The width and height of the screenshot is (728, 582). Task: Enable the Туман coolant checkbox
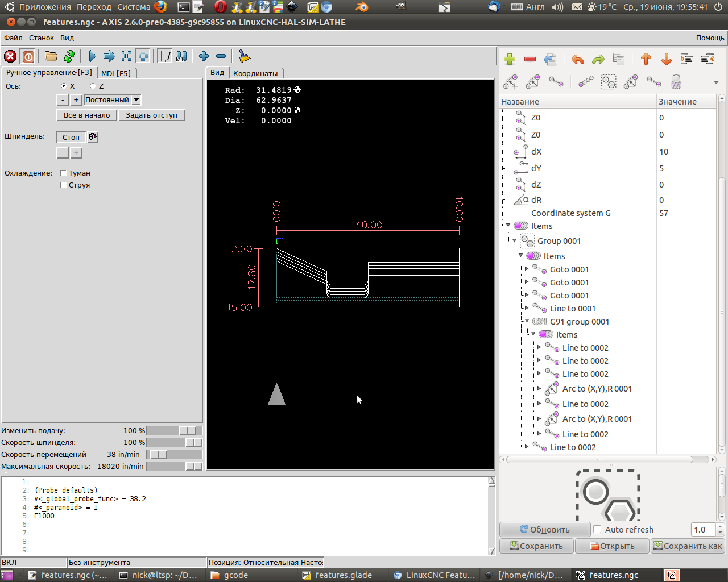point(64,173)
